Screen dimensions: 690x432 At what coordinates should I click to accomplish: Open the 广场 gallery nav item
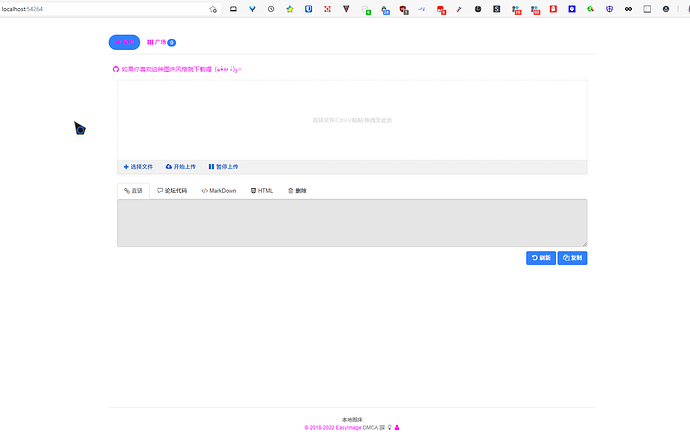point(161,43)
